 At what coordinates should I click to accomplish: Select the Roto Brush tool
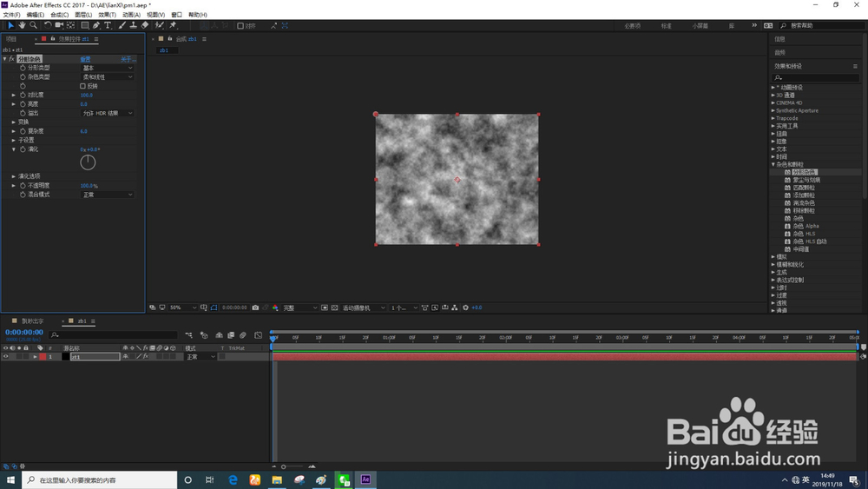point(160,25)
